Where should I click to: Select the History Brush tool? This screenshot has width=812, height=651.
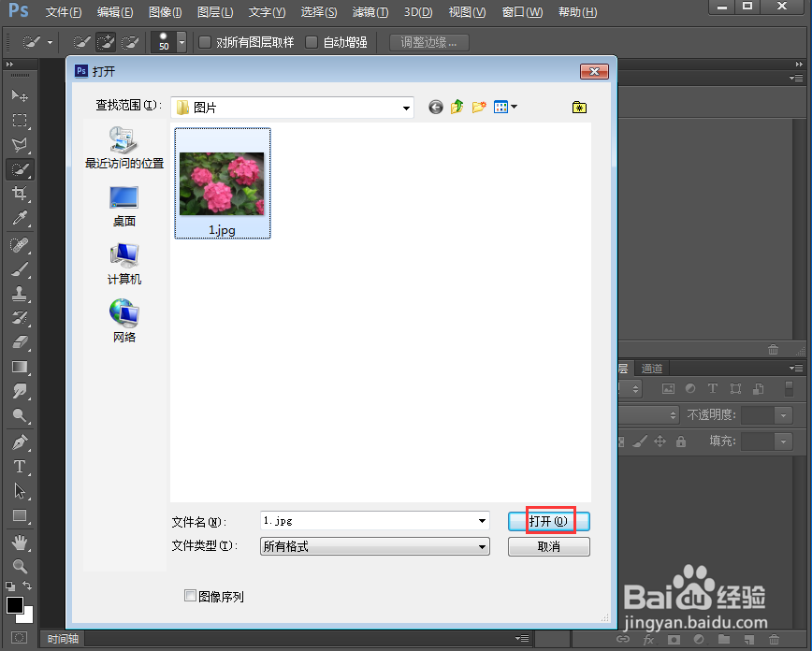20,318
